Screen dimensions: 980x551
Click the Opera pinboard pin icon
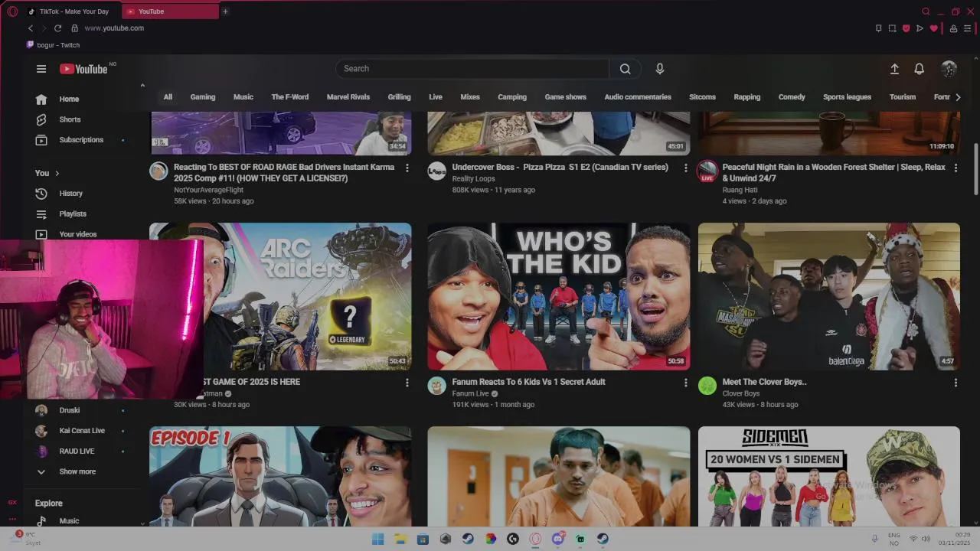coord(878,28)
